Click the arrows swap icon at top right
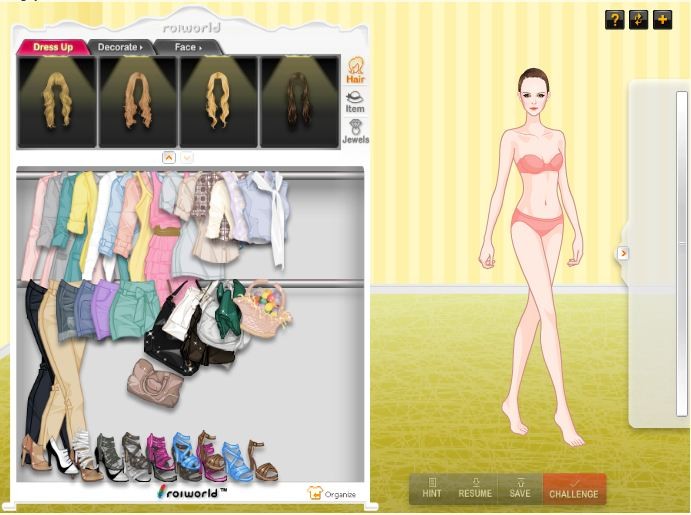 pos(638,19)
